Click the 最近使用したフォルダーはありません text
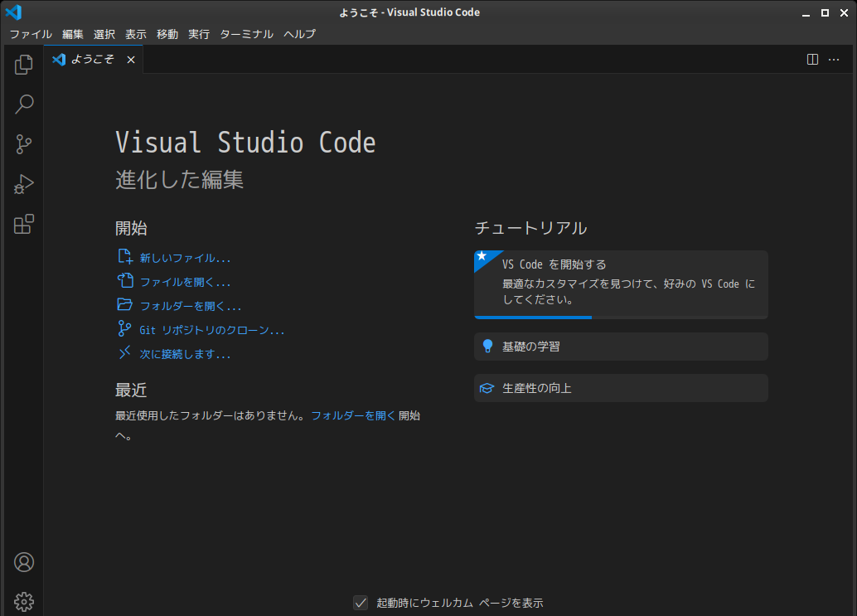Image resolution: width=857 pixels, height=616 pixels. point(211,415)
